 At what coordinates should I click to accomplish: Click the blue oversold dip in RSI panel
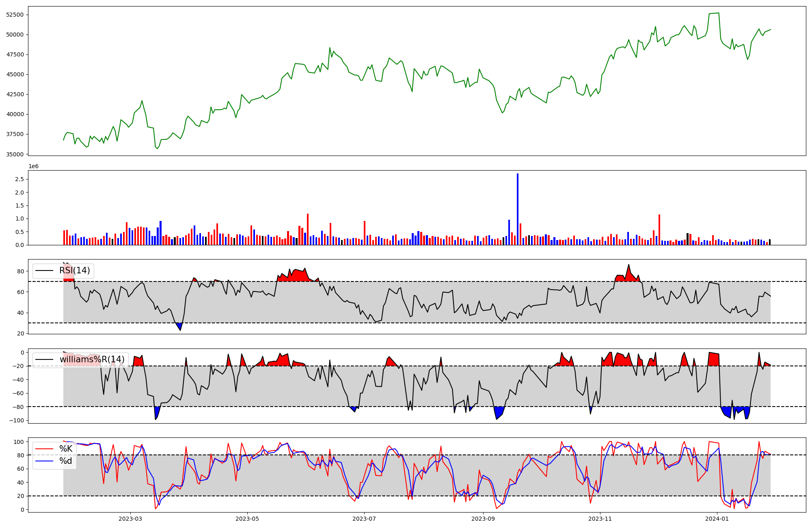pyautogui.click(x=179, y=326)
